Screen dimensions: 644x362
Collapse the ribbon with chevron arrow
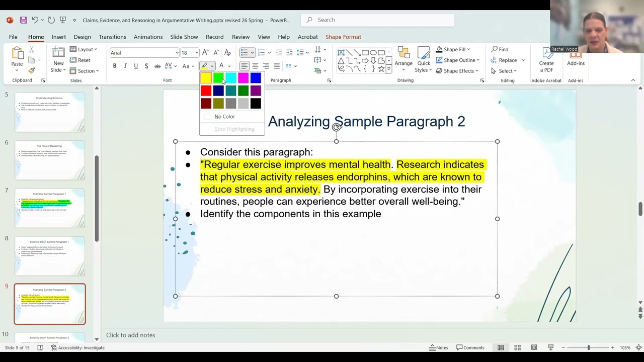pyautogui.click(x=633, y=80)
